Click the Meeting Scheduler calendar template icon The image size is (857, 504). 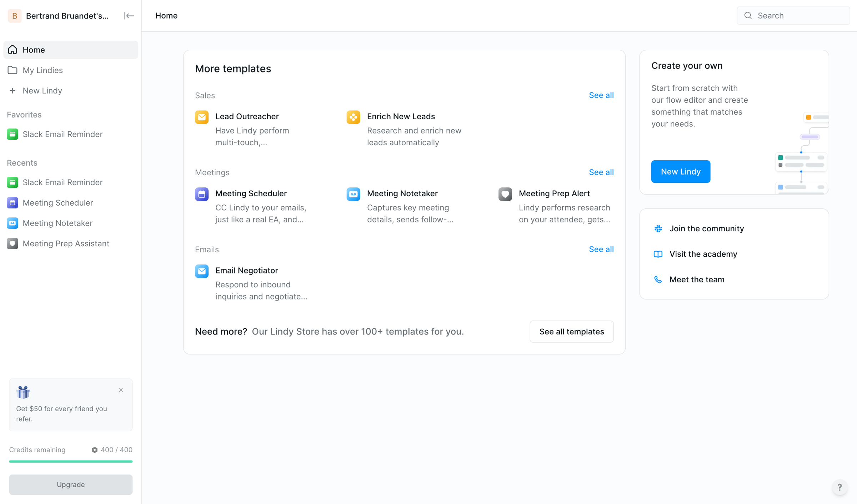pos(202,194)
